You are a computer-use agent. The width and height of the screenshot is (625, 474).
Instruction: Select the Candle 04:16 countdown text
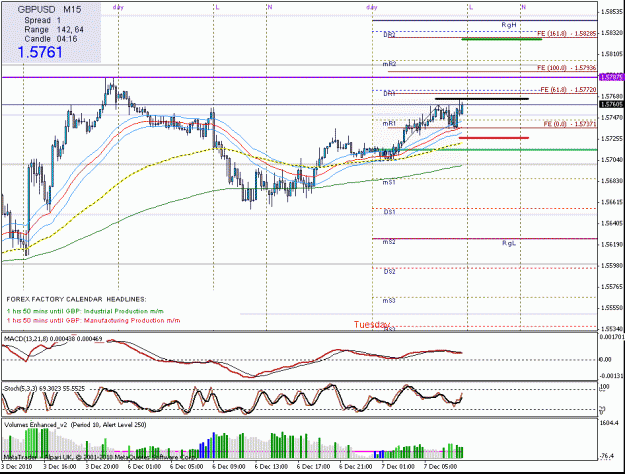click(x=51, y=39)
